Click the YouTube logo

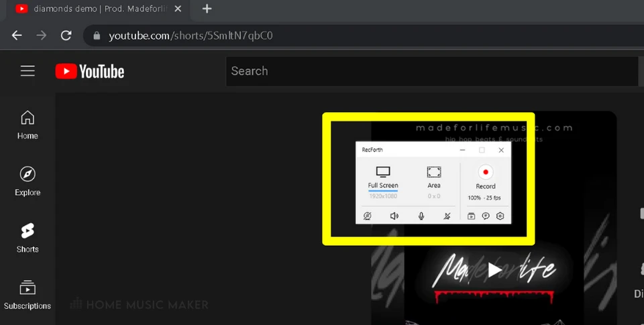click(x=90, y=72)
